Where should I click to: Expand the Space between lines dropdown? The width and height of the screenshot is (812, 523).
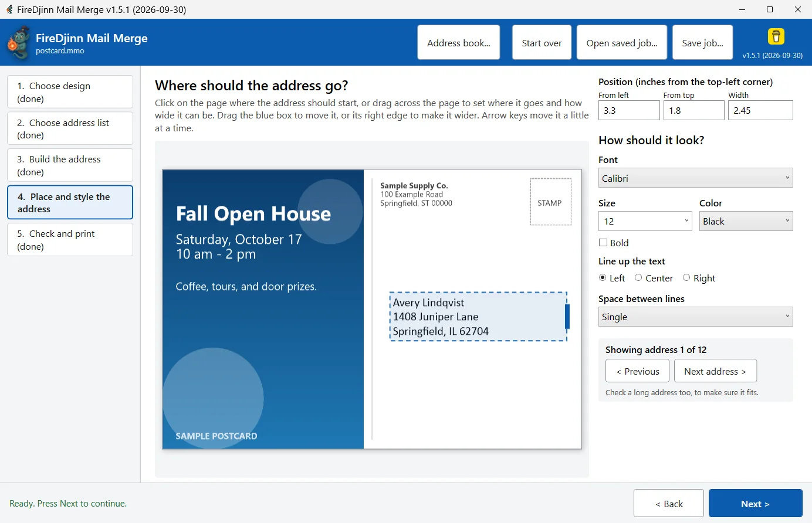click(x=695, y=317)
